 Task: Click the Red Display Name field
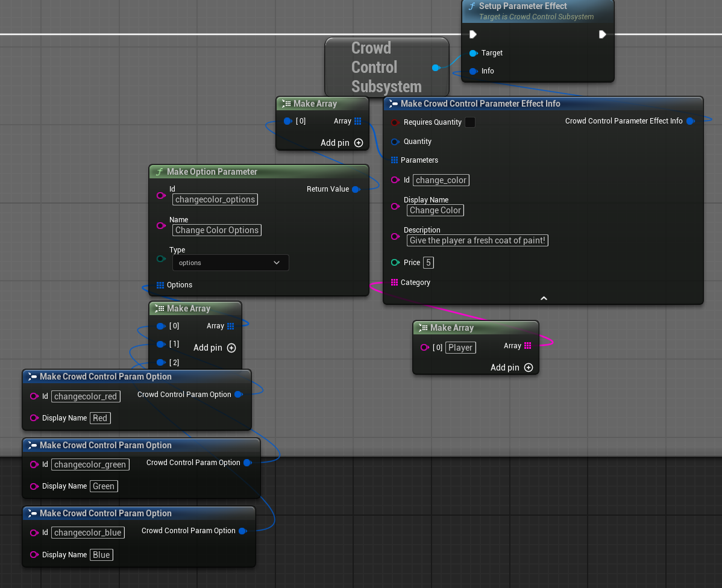[100, 418]
